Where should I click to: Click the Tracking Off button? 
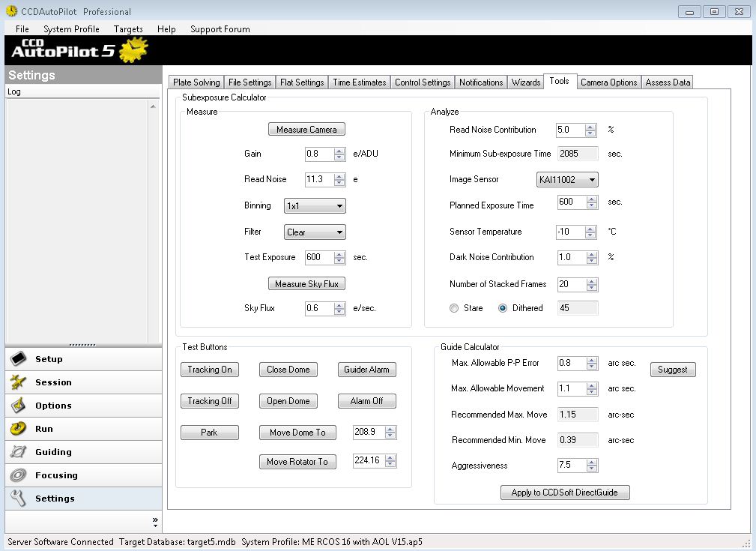click(210, 401)
